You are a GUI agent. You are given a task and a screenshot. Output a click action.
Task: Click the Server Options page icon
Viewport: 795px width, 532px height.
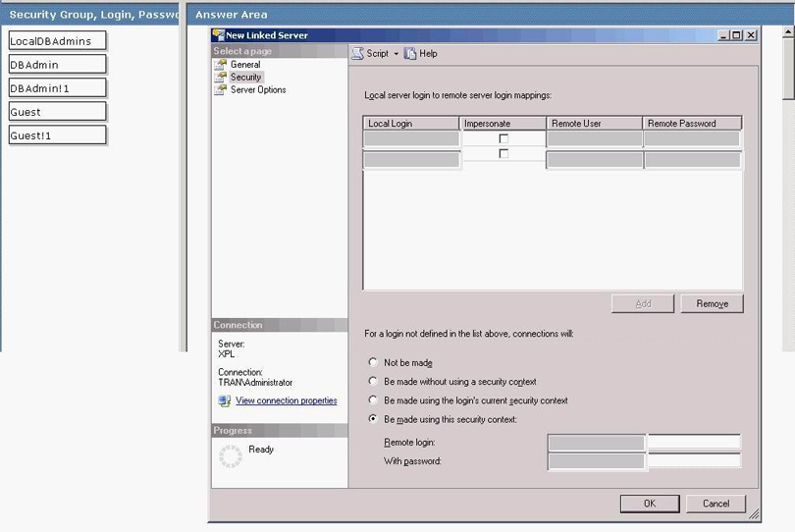221,90
